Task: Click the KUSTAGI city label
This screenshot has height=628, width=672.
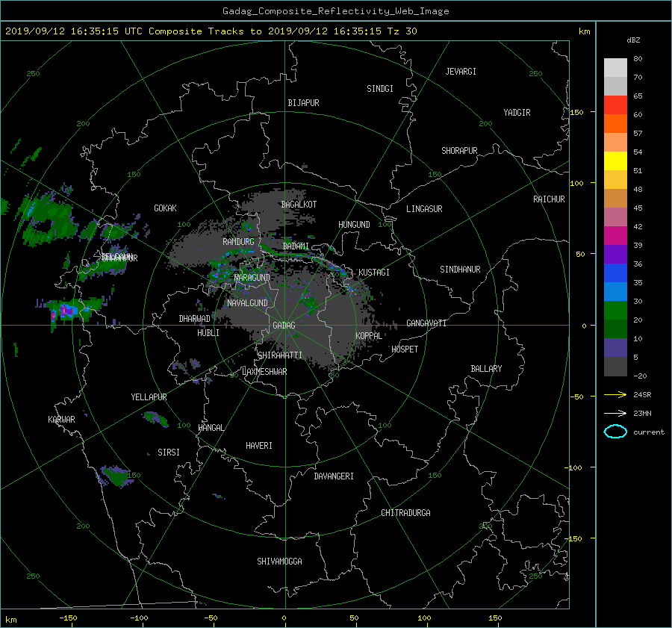Action: 374,273
